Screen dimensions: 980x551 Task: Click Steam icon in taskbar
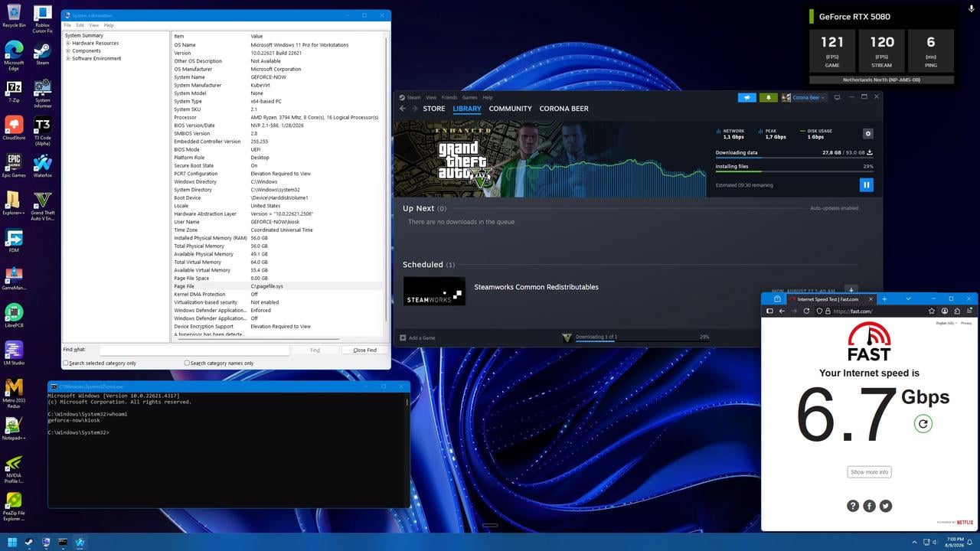29,543
